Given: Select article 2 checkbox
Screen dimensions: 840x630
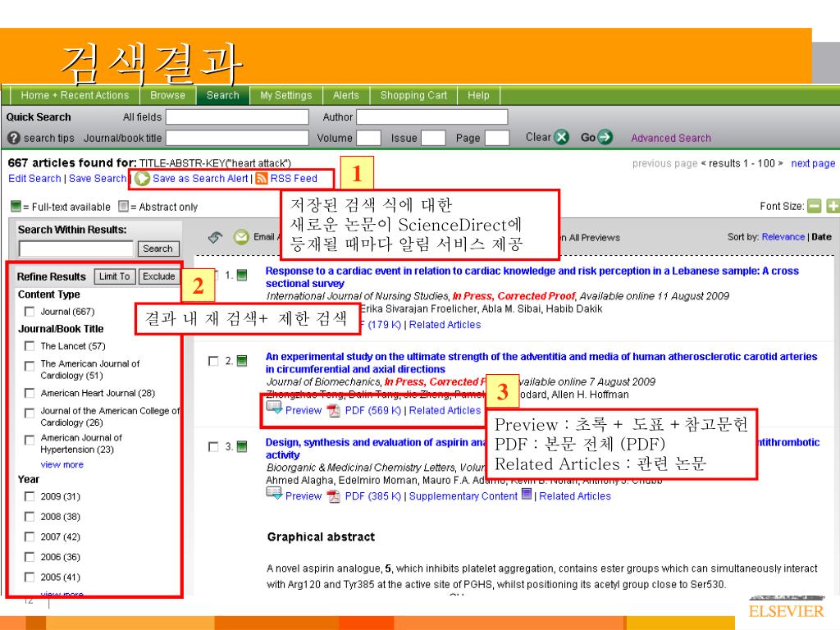Looking at the screenshot, I should (213, 361).
